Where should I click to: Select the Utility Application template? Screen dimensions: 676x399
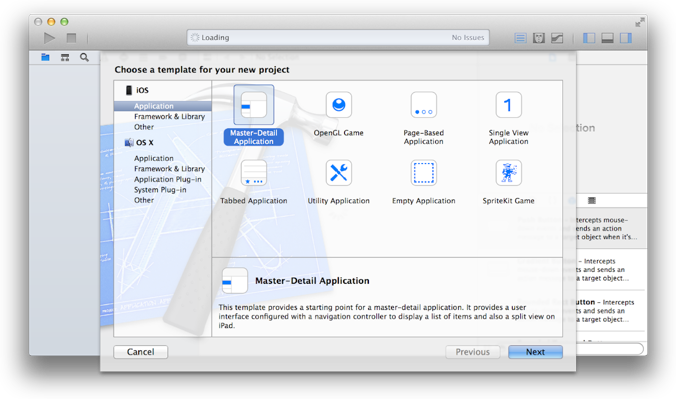(x=338, y=182)
